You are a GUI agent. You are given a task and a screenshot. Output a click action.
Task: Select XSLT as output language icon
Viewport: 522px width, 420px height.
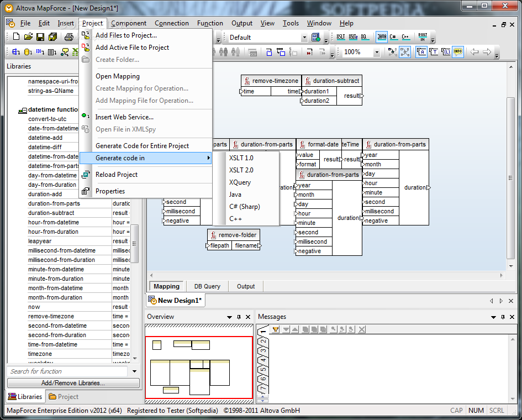(341, 36)
